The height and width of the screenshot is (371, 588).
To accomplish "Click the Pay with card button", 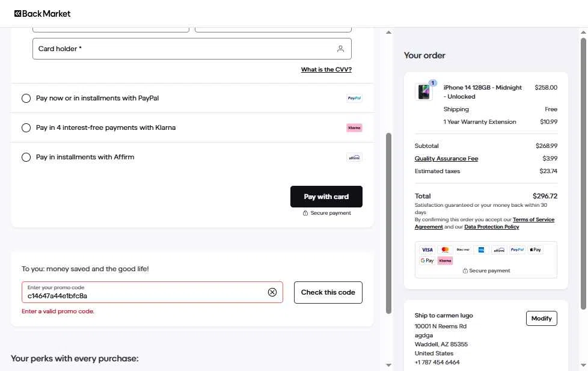I will click(x=326, y=197).
